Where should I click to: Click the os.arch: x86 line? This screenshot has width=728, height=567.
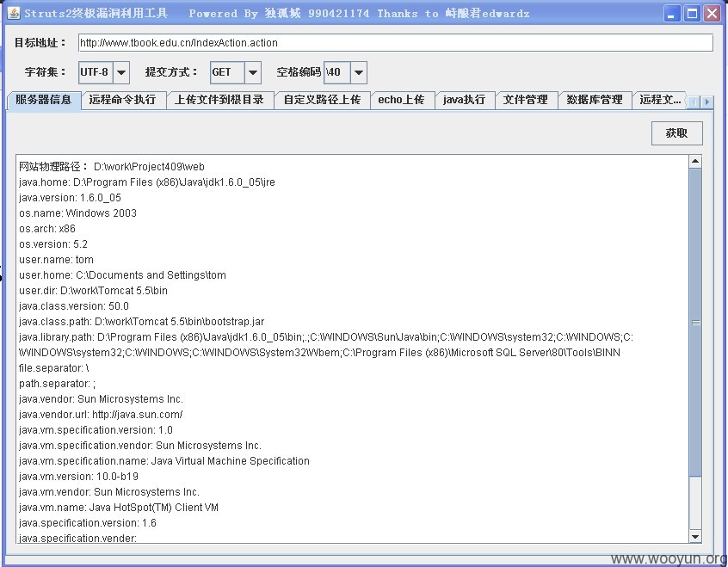(x=47, y=229)
